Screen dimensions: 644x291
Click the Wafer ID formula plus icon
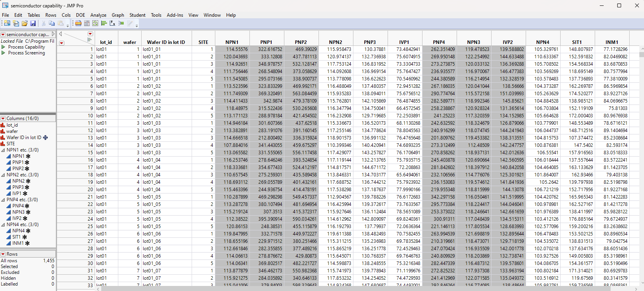click(x=45, y=138)
